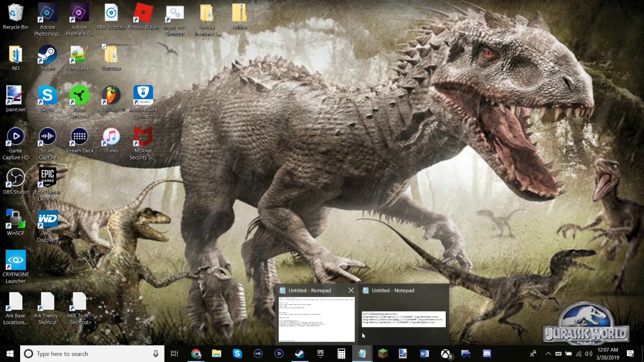Select the CRYENGINE Launcher desktop icon

[x=16, y=267]
